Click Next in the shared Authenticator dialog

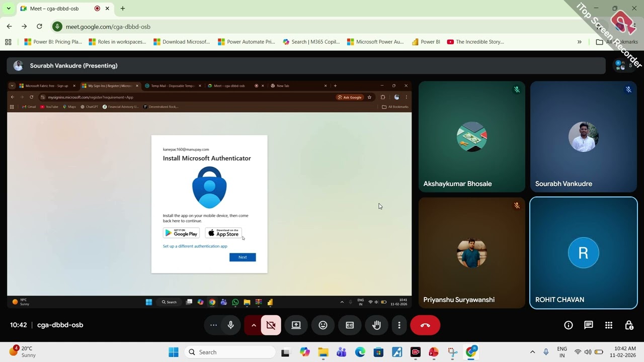point(243,257)
